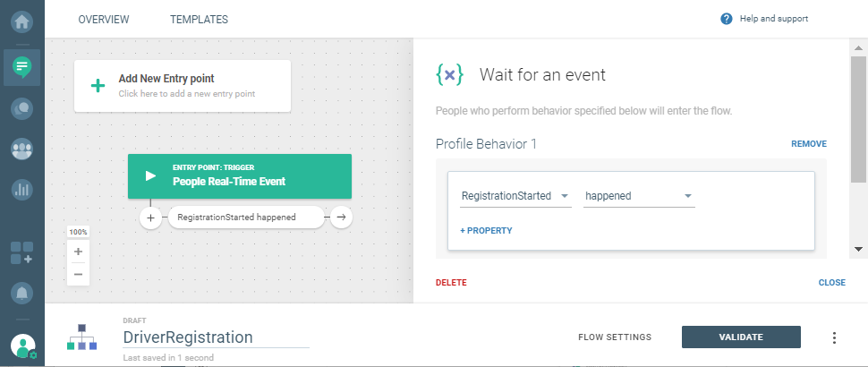This screenshot has height=367, width=868.
Task: Click the Validate button
Action: pos(741,337)
